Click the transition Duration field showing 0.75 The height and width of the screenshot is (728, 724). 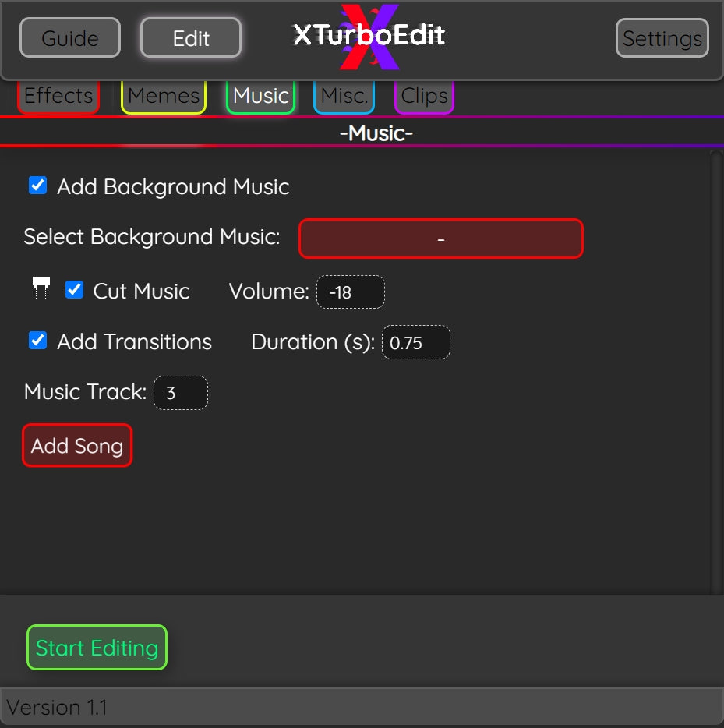pos(415,342)
